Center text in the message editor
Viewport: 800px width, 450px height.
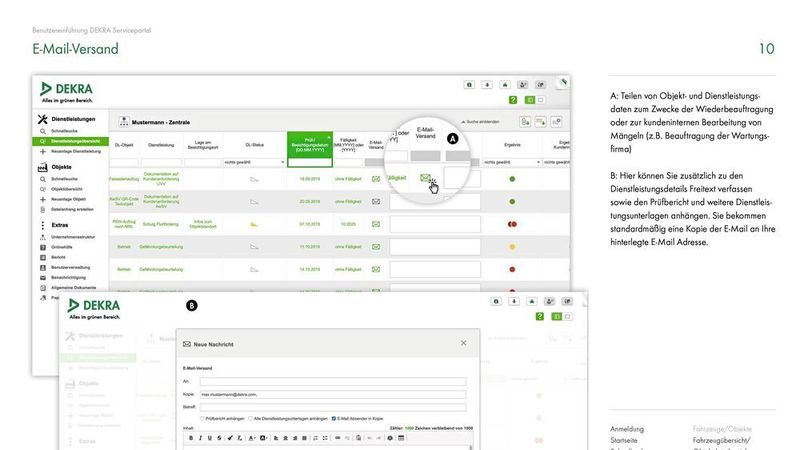285,438
